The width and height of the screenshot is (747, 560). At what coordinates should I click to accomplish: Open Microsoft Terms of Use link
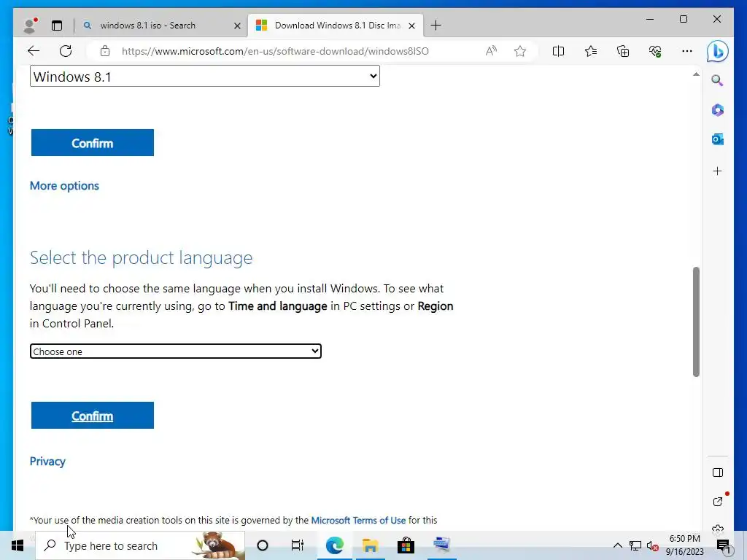pos(358,520)
